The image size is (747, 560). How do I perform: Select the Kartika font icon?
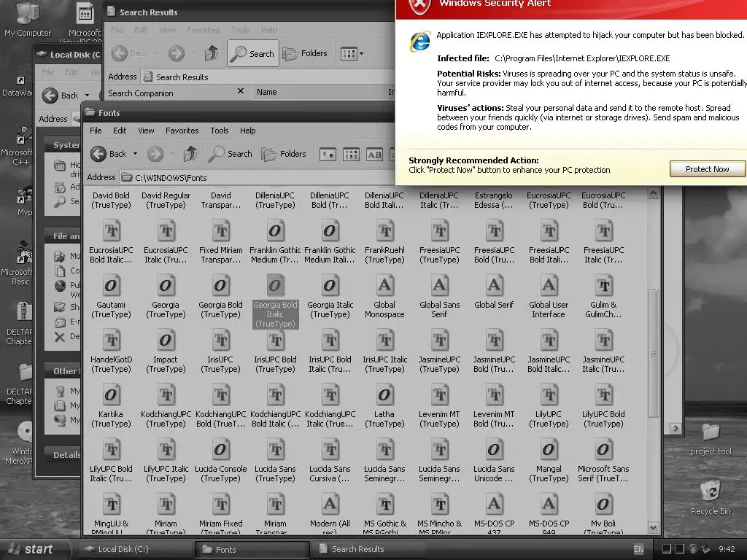click(x=111, y=394)
